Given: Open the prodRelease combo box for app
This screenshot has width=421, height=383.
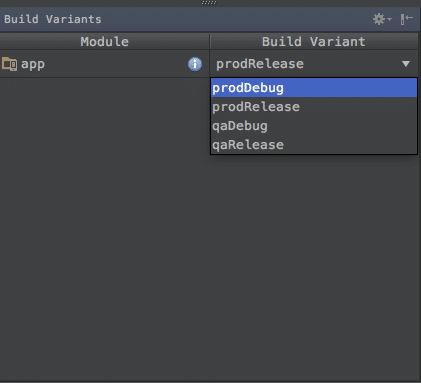Looking at the screenshot, I should click(314, 64).
